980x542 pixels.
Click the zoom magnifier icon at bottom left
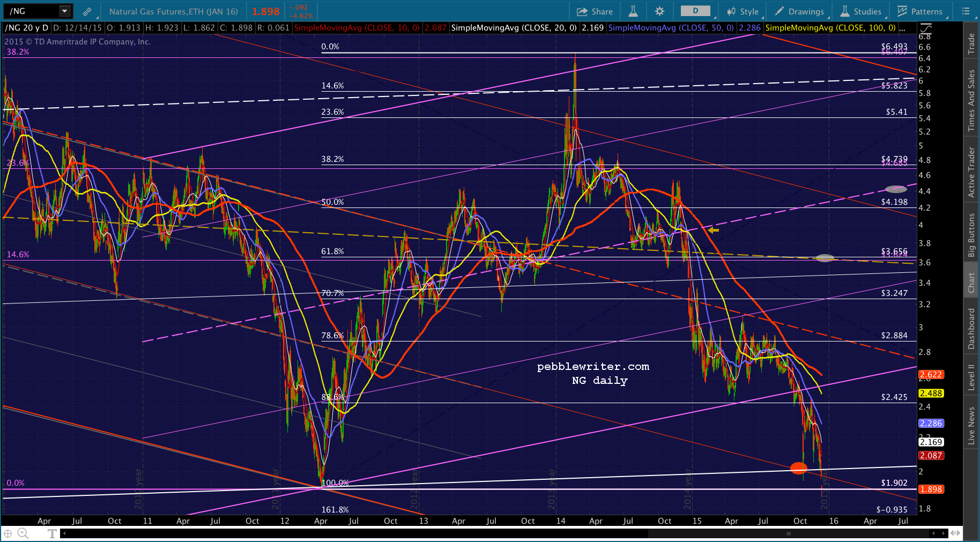pyautogui.click(x=23, y=533)
